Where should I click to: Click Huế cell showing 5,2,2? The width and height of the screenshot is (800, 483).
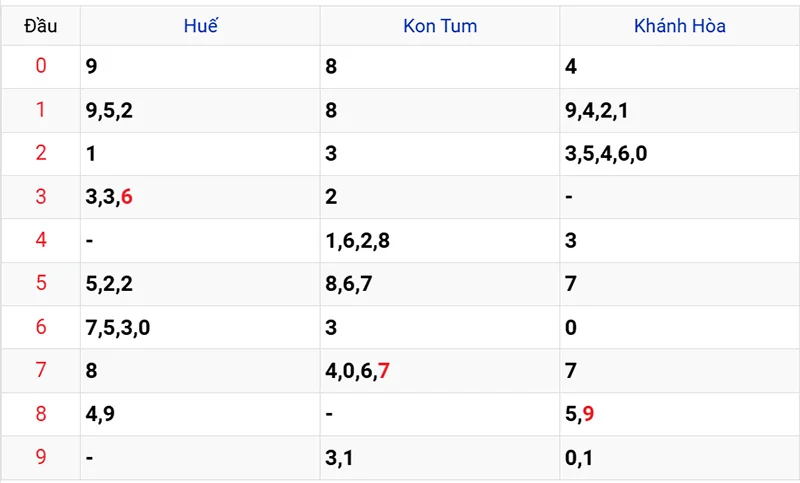click(109, 284)
